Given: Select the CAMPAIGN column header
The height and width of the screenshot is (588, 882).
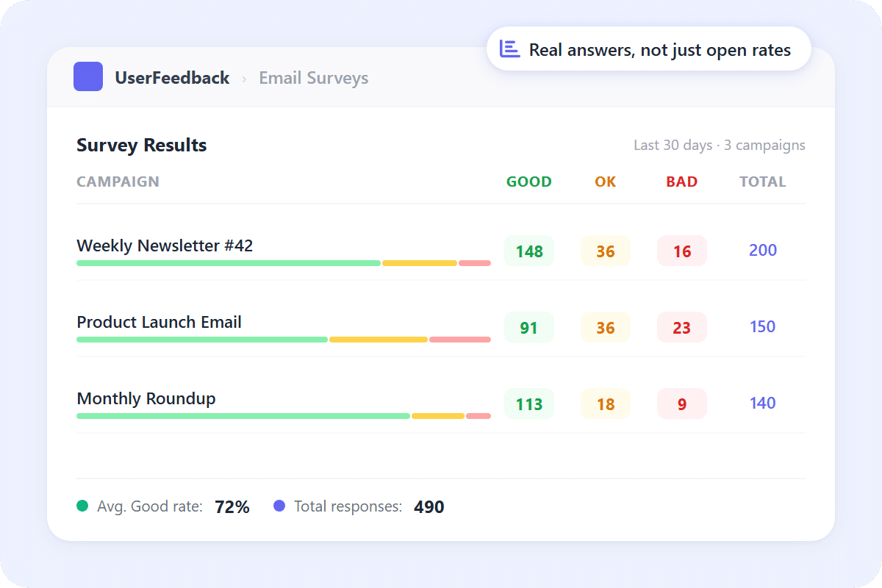Looking at the screenshot, I should pos(118,182).
